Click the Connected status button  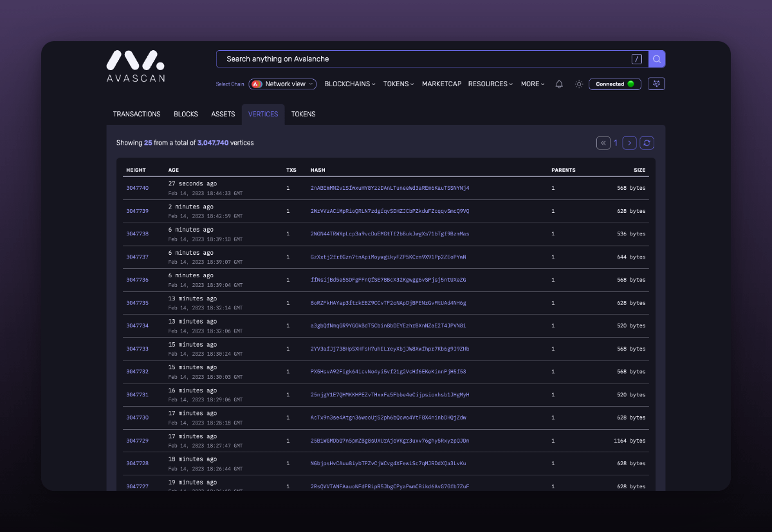pos(614,84)
